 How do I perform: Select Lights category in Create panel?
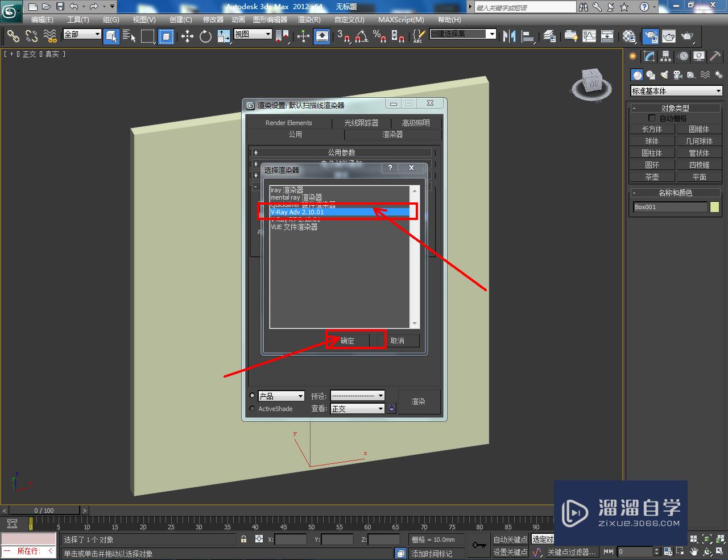tap(664, 74)
